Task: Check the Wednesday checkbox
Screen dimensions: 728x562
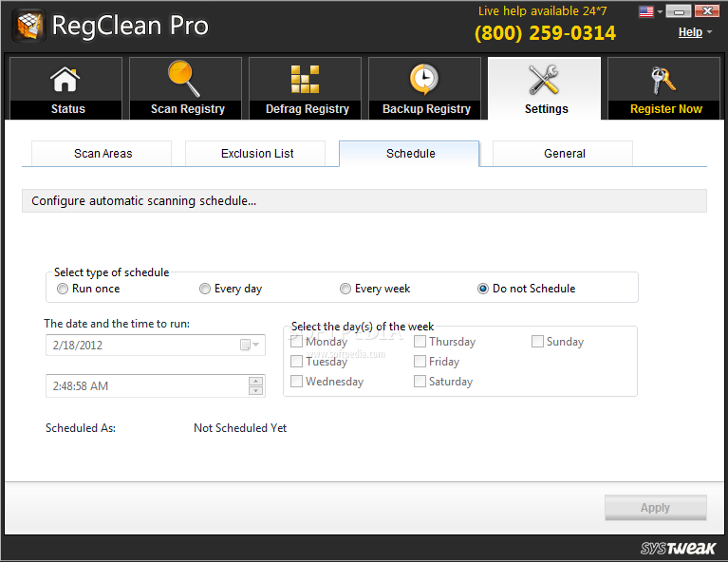Action: pos(296,381)
